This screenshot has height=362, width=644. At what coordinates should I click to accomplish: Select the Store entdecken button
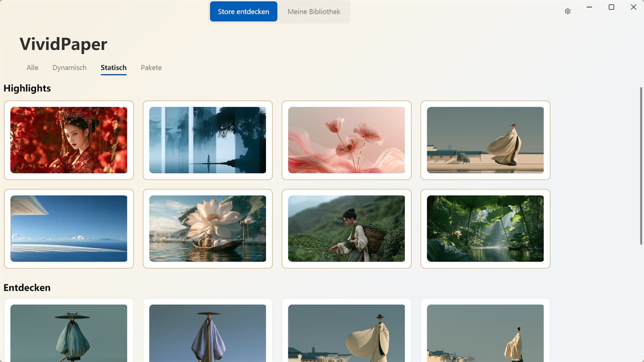pyautogui.click(x=244, y=12)
